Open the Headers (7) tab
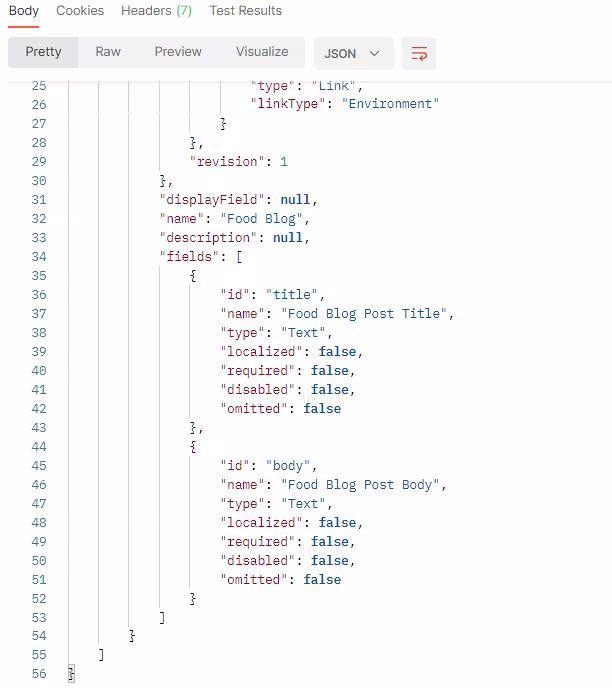This screenshot has height=688, width=612. click(156, 11)
